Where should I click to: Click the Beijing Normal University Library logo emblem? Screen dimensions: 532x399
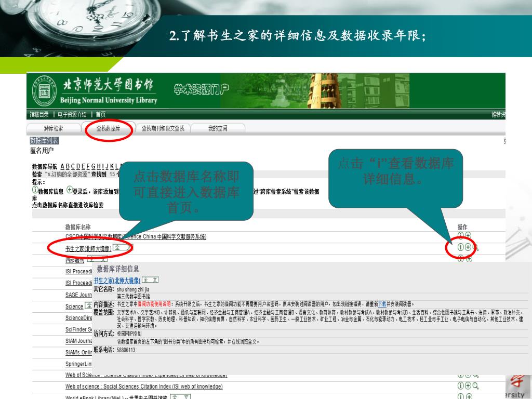point(45,90)
